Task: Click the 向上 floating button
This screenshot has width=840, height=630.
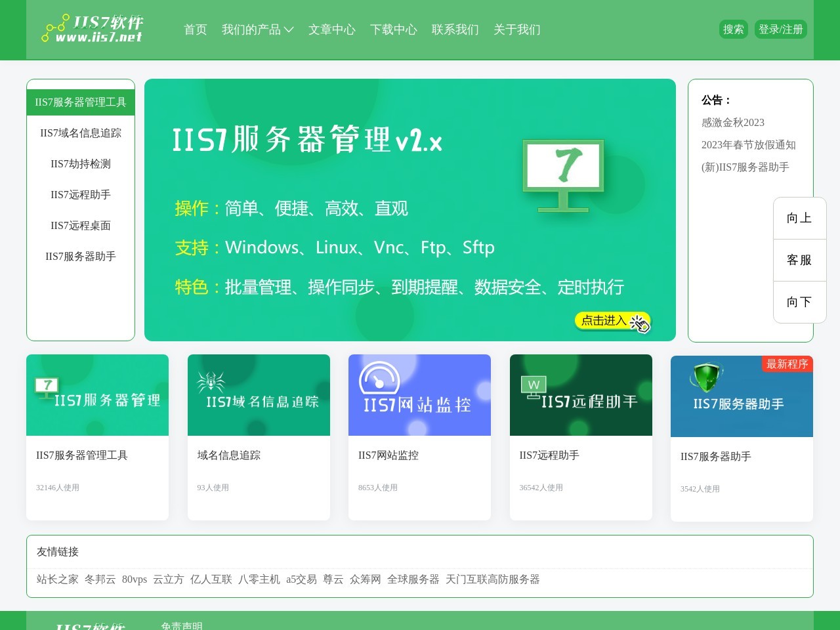Action: (799, 218)
